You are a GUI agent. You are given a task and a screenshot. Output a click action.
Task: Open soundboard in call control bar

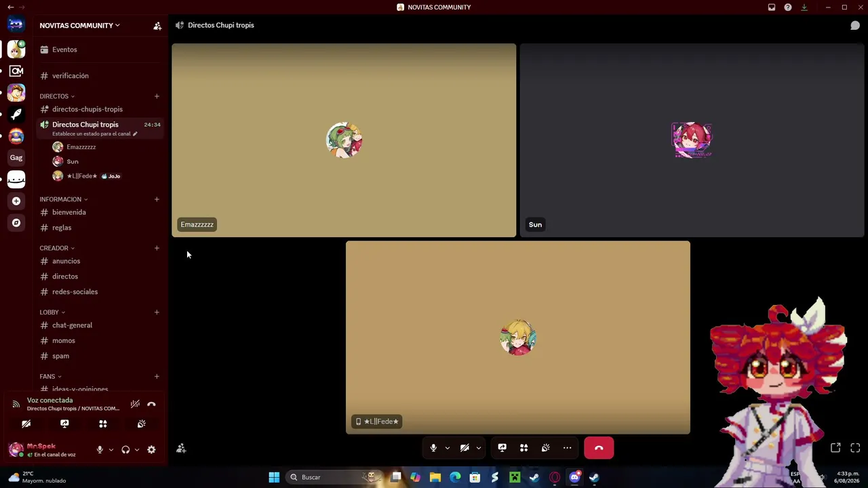tap(545, 448)
